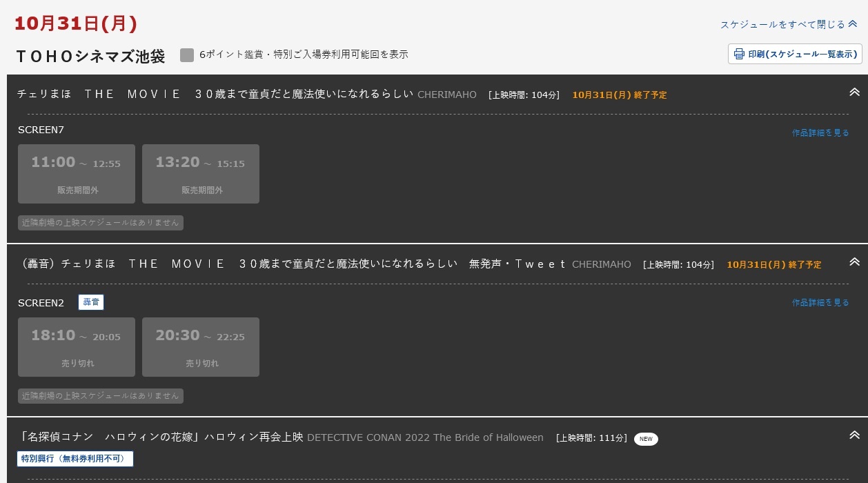Select the 13:20 ~ 15:15 showtime
This screenshot has height=483, width=868.
201,174
